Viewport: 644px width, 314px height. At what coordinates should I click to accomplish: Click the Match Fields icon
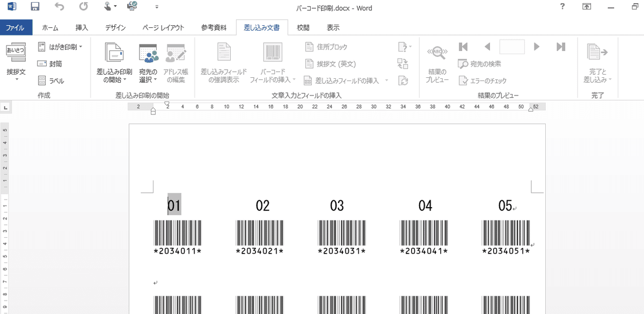402,64
